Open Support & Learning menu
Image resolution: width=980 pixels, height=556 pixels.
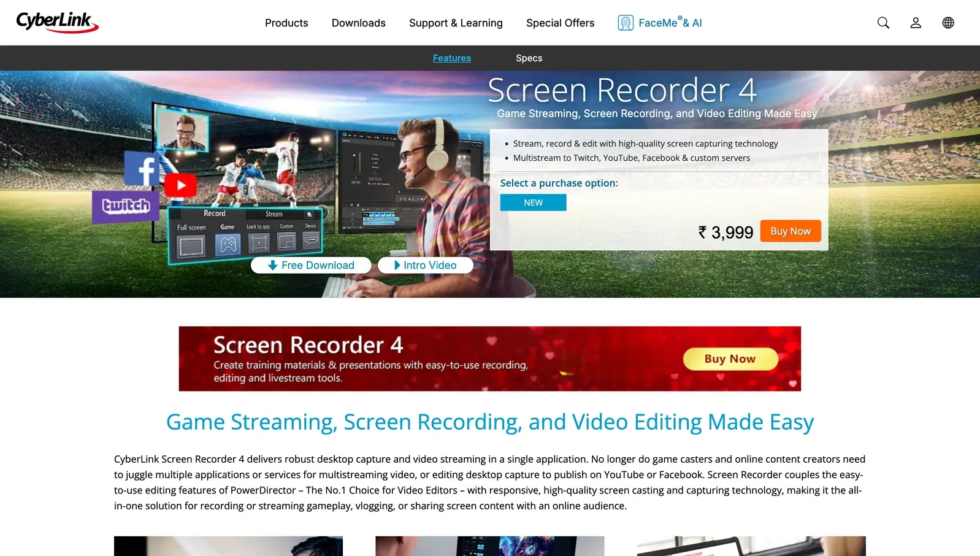click(x=456, y=23)
